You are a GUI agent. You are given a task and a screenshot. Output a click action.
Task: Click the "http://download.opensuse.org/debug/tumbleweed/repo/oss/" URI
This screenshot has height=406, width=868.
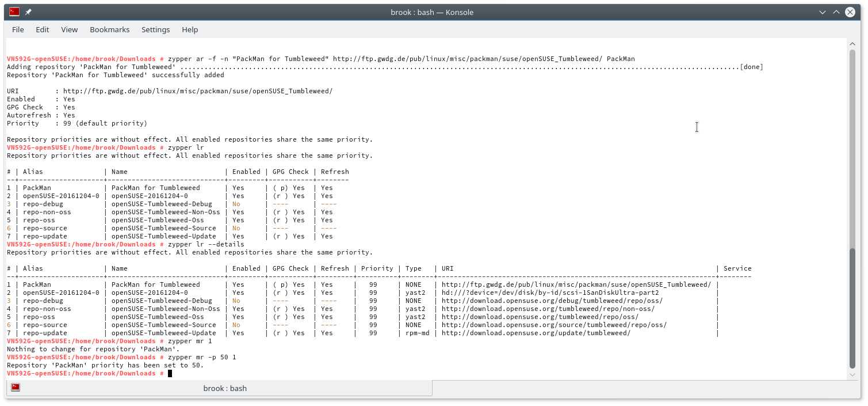click(552, 301)
